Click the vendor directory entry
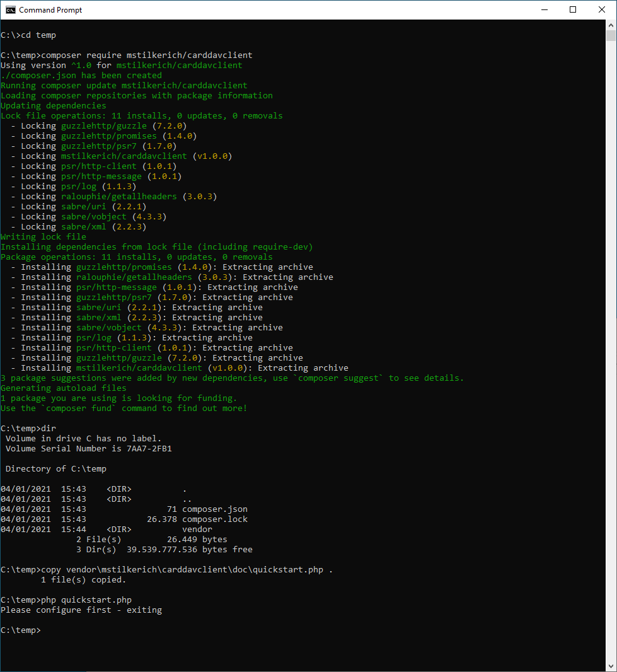The image size is (617, 672). pos(197,529)
